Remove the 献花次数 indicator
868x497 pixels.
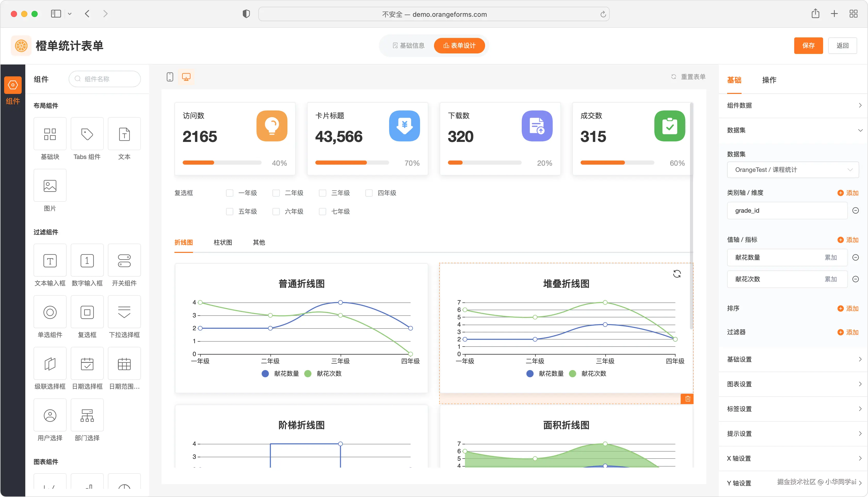(x=855, y=279)
